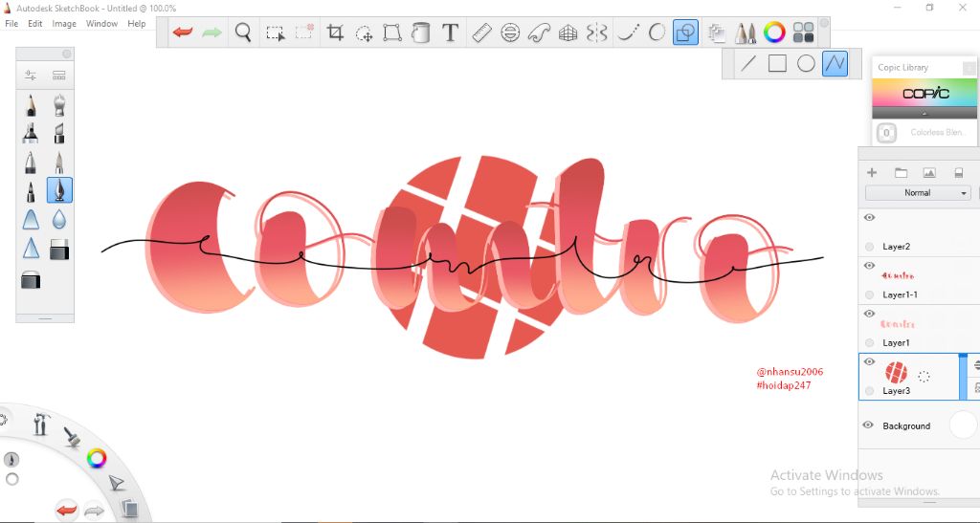Open the Window menu
980x523 pixels.
coord(101,24)
